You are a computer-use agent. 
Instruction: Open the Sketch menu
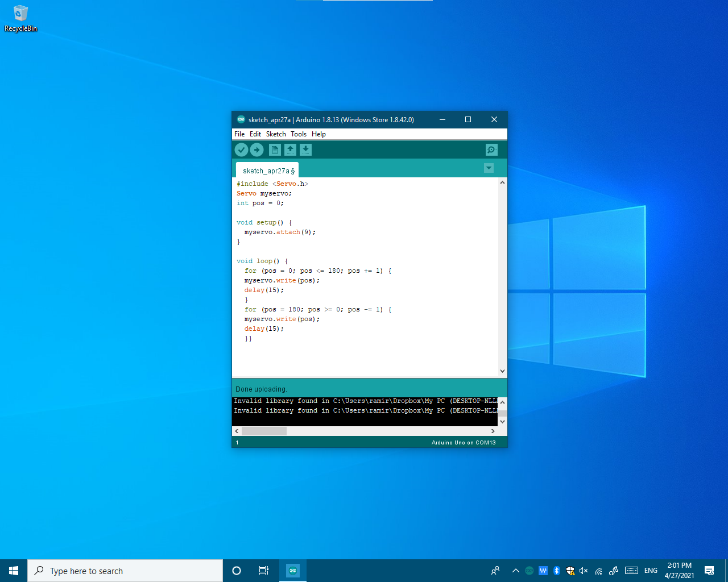(276, 134)
